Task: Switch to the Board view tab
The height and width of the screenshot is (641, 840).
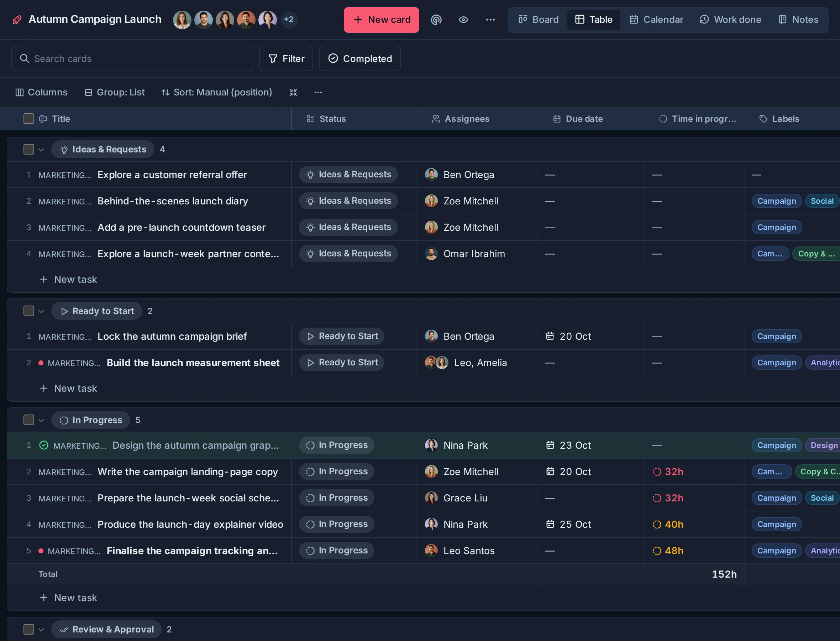Action: point(539,20)
